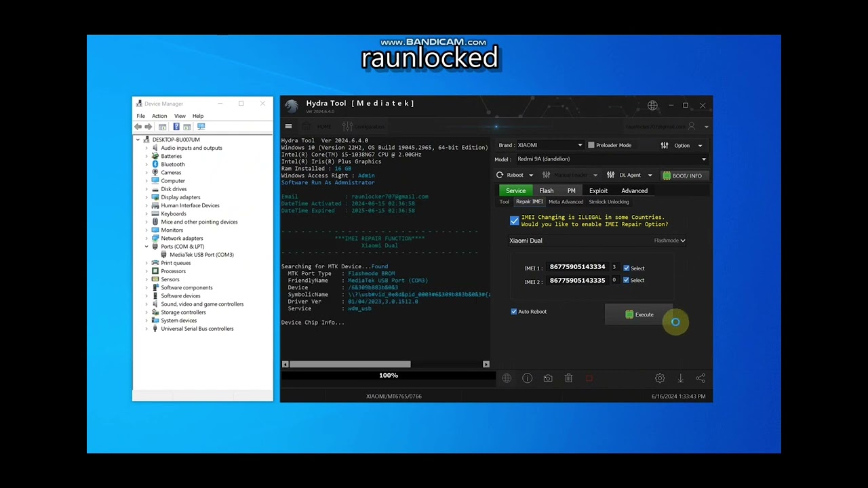Click Forward arrow in Device Manager toolbar
868x488 pixels.
click(x=149, y=127)
